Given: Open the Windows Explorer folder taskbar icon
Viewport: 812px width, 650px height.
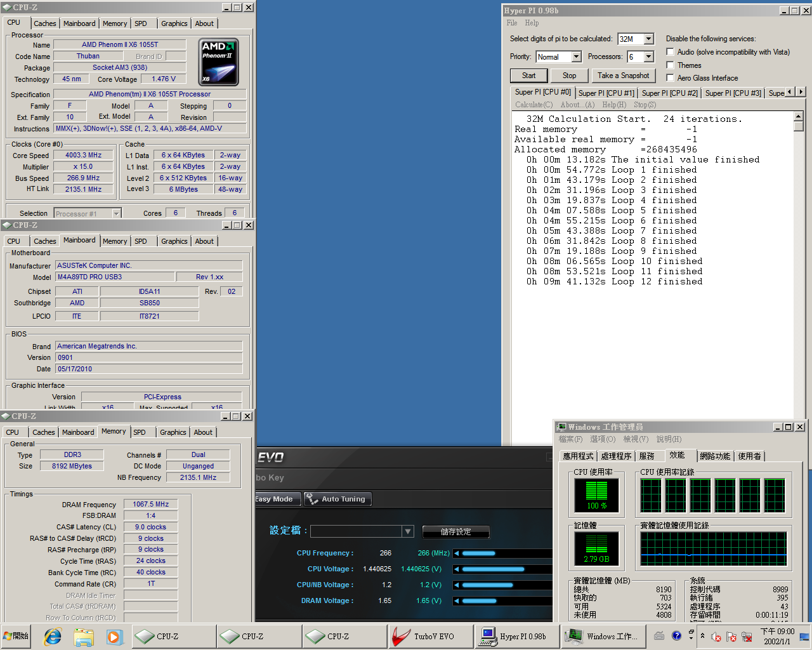Looking at the screenshot, I should tap(84, 636).
